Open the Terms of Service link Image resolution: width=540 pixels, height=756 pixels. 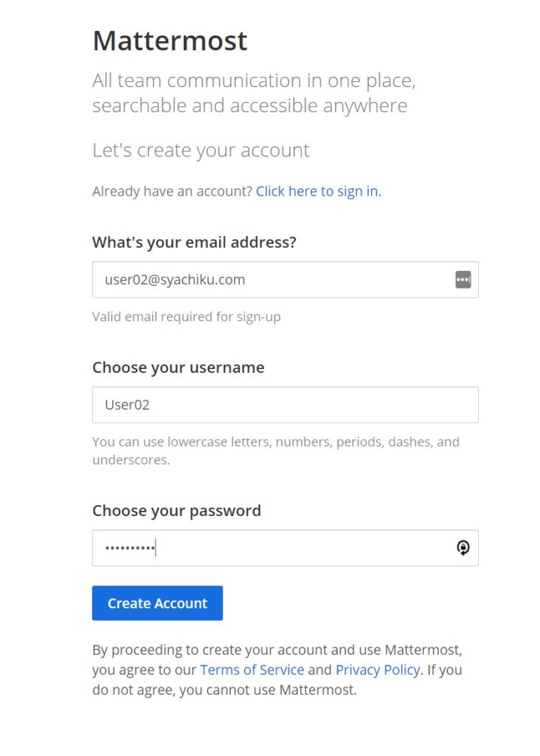pyautogui.click(x=252, y=670)
